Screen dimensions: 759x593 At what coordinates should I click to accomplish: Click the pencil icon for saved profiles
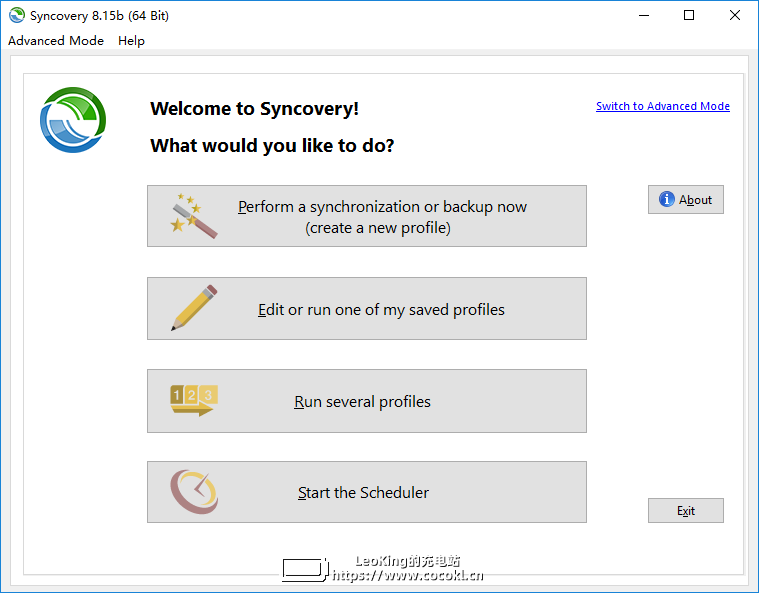click(194, 308)
